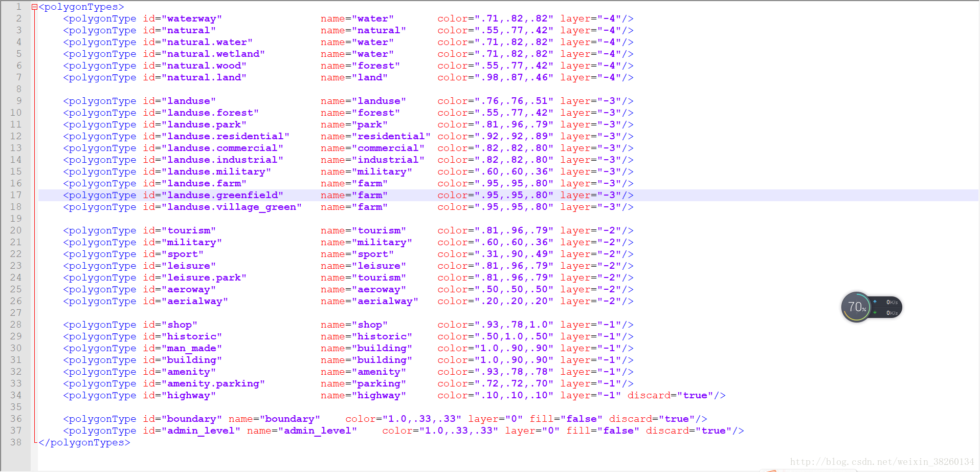Click the id="natural.wood" attribute value
Image resolution: width=980 pixels, height=472 pixels.
tap(205, 66)
